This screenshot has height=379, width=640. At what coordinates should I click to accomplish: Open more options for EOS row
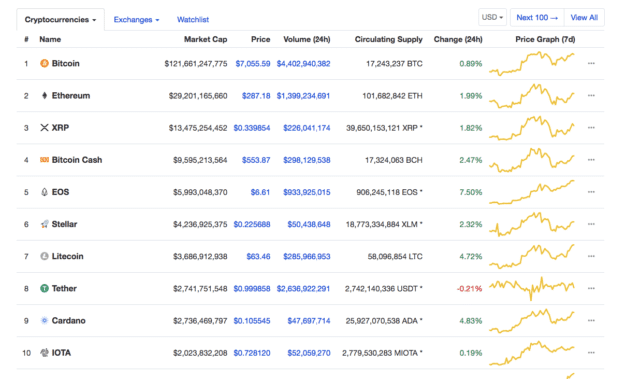(x=591, y=192)
